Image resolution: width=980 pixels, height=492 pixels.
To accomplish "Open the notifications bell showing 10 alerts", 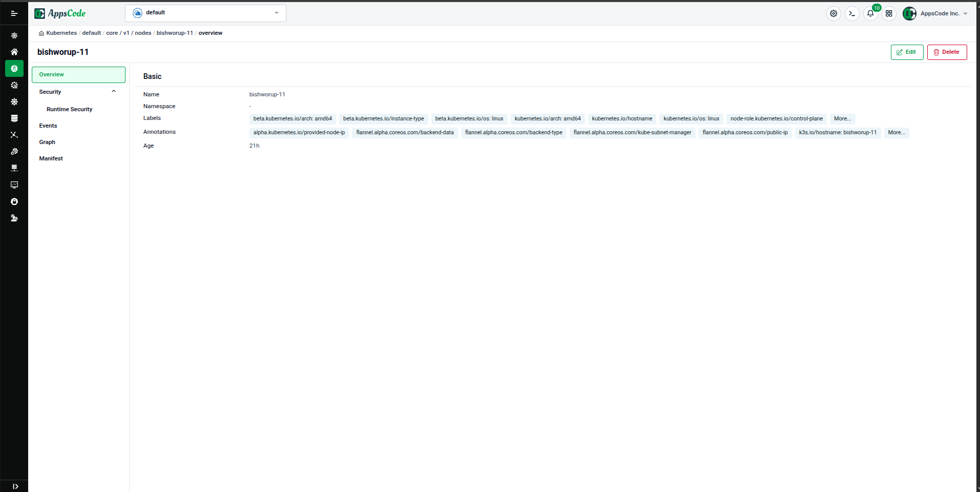I will 870,13.
